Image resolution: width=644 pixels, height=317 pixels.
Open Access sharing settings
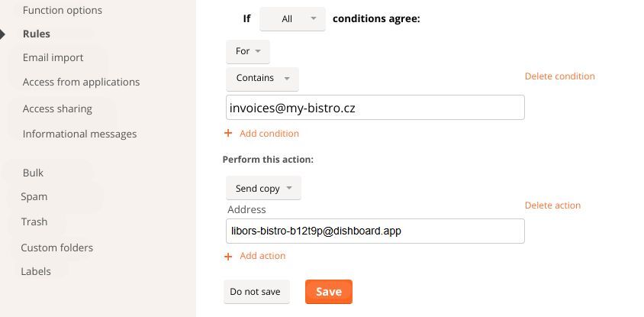(x=57, y=109)
